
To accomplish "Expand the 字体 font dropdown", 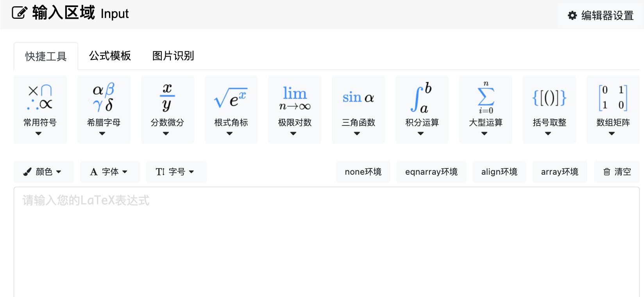I will pos(110,172).
